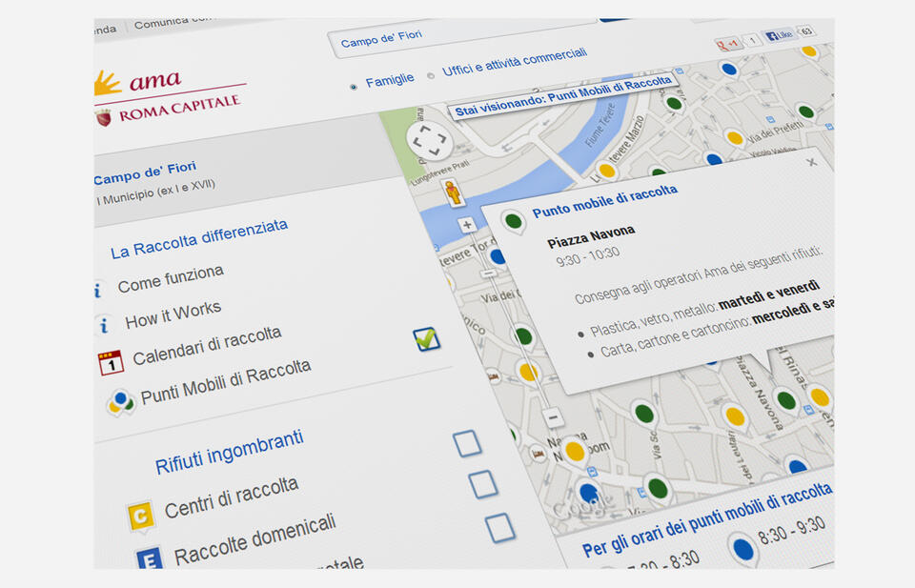The width and height of the screenshot is (915, 588).
Task: Click the blue E icon for Raccolte domenicali
Action: click(x=149, y=558)
